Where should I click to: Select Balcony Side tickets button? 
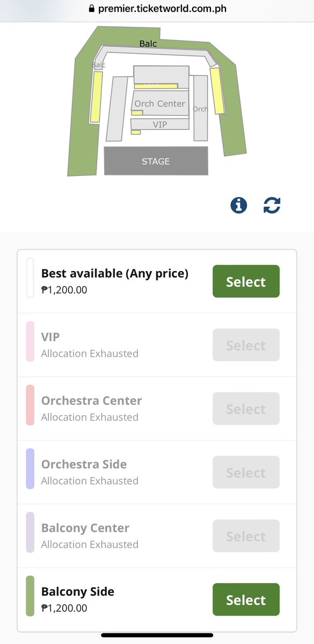tap(246, 599)
